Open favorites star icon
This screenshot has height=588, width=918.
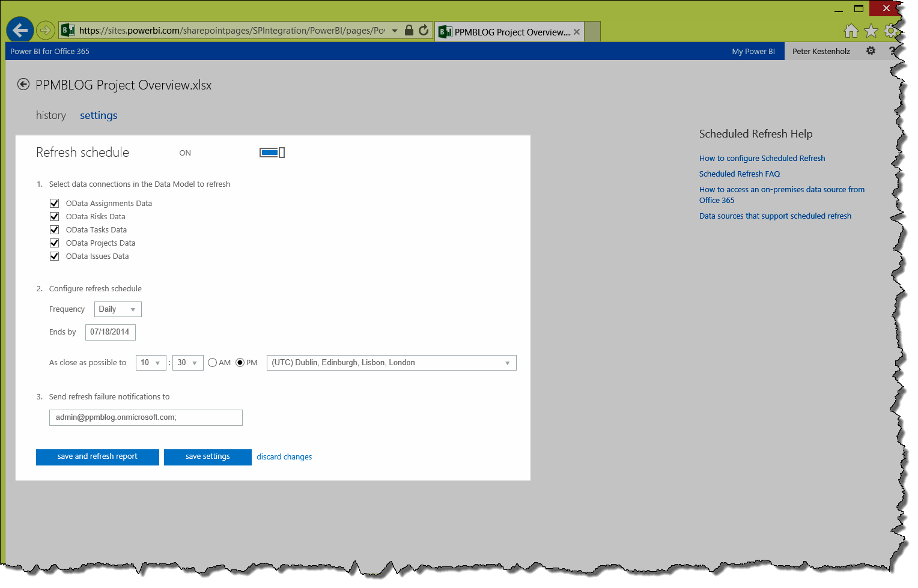point(871,31)
